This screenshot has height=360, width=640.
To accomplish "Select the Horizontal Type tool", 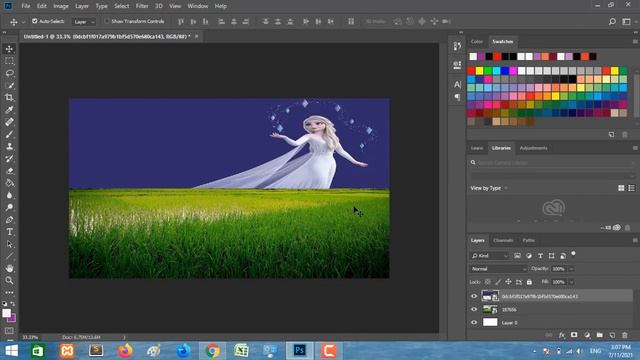I will 9,232.
